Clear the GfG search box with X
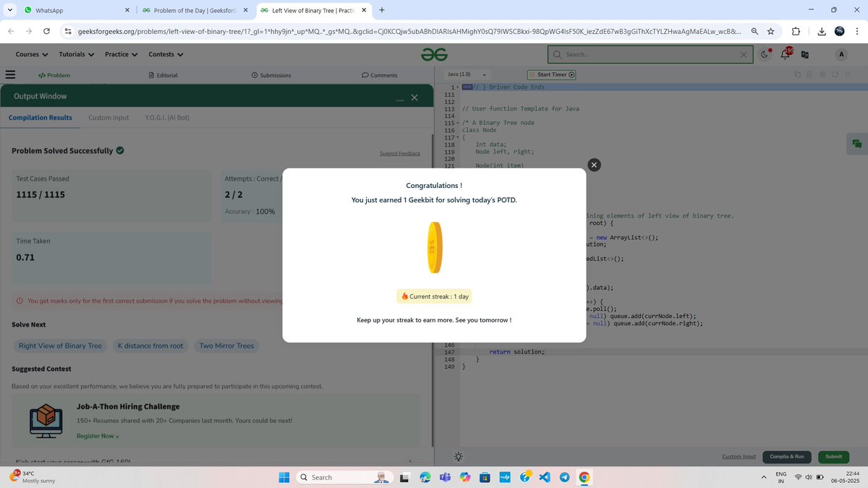868x488 pixels. (744, 54)
